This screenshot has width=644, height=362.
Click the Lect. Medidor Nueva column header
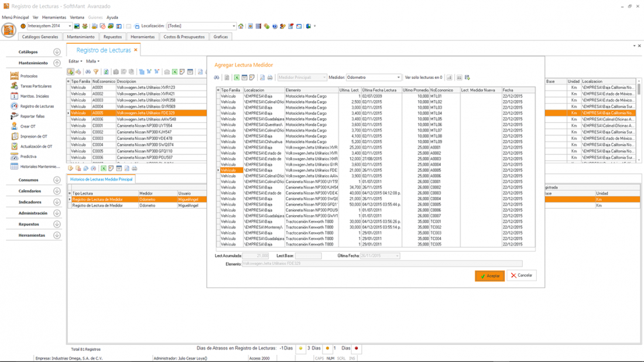point(480,90)
